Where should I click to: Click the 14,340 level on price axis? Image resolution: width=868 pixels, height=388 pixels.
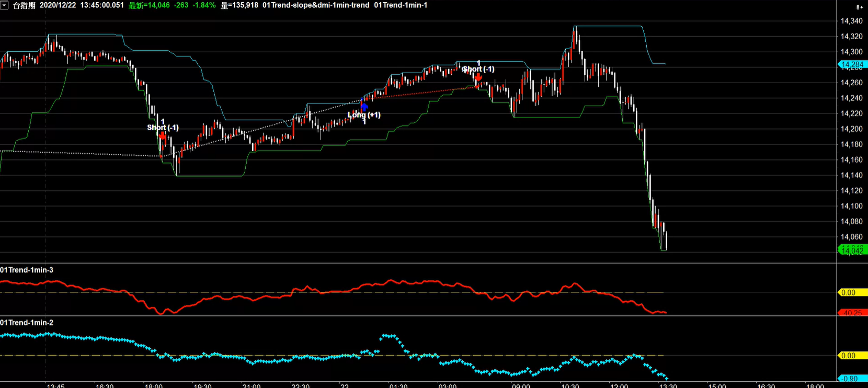pyautogui.click(x=851, y=21)
